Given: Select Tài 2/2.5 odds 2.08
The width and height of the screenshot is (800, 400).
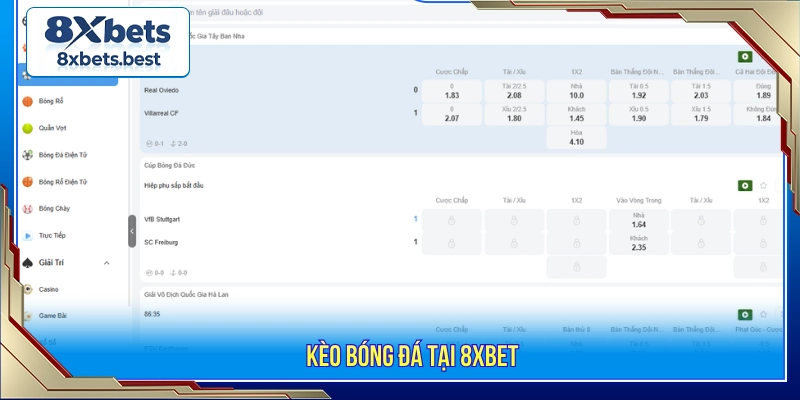Looking at the screenshot, I should [x=514, y=91].
